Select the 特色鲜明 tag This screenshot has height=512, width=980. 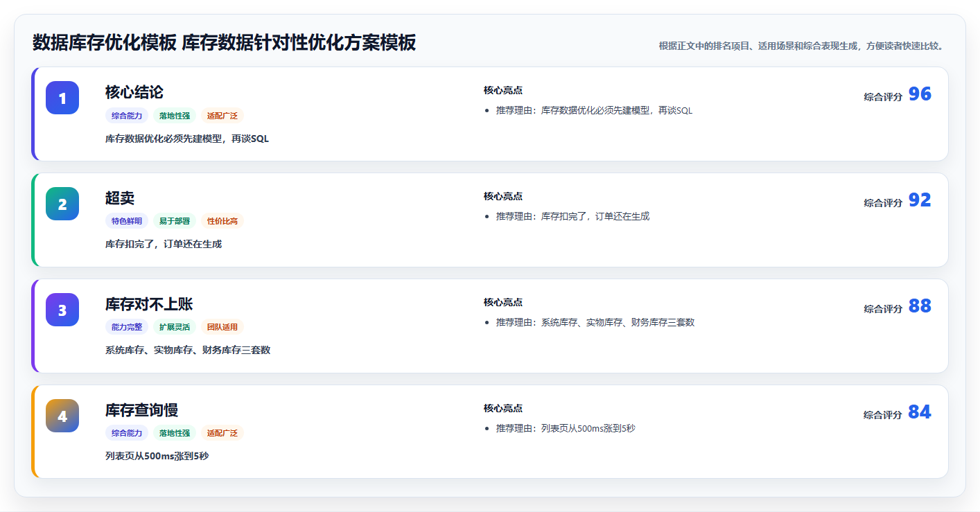click(127, 221)
